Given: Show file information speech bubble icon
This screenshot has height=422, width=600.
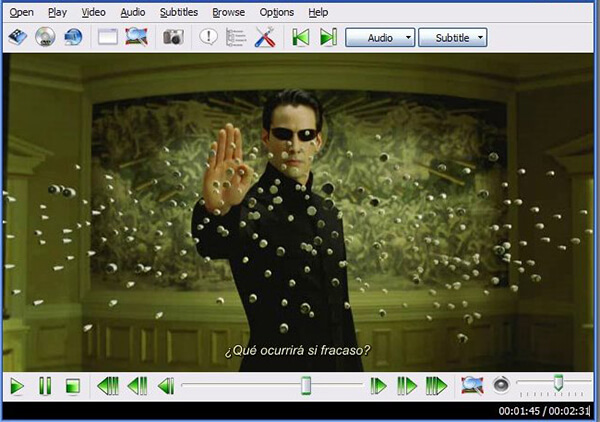Looking at the screenshot, I should pos(209,37).
